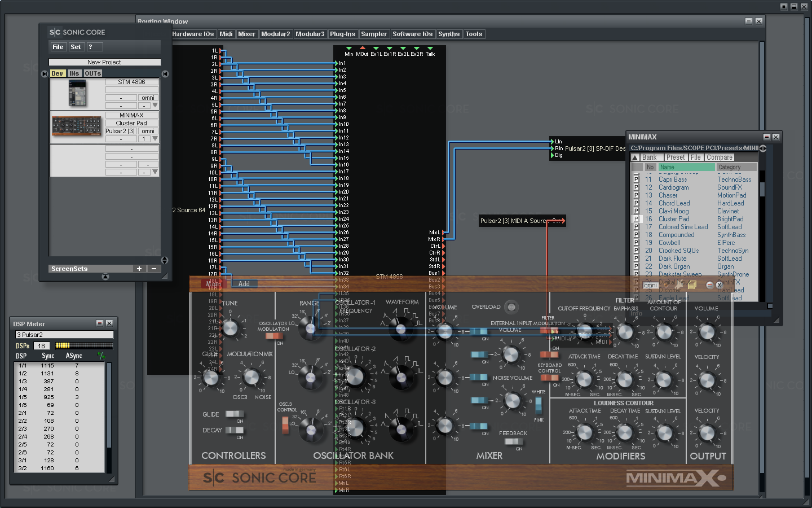This screenshot has height=508, width=812.
Task: Click the green percent icon in DSP Meter
Action: coord(101,356)
